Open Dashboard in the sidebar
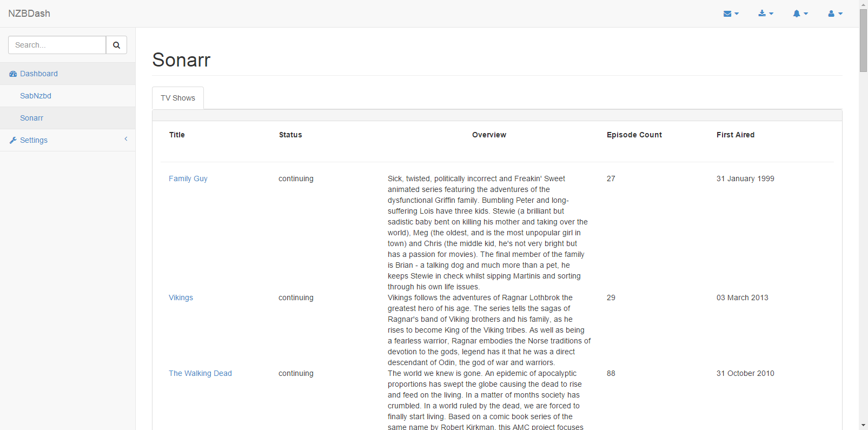 pyautogui.click(x=39, y=74)
